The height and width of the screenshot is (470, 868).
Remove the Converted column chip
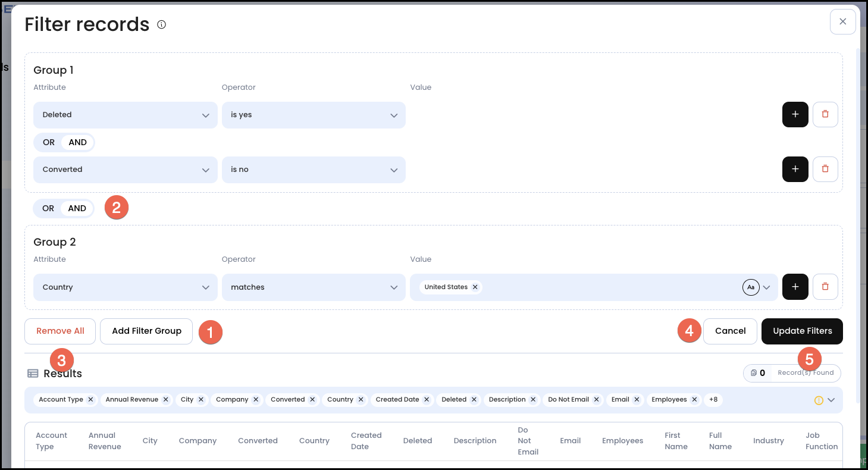(312, 400)
